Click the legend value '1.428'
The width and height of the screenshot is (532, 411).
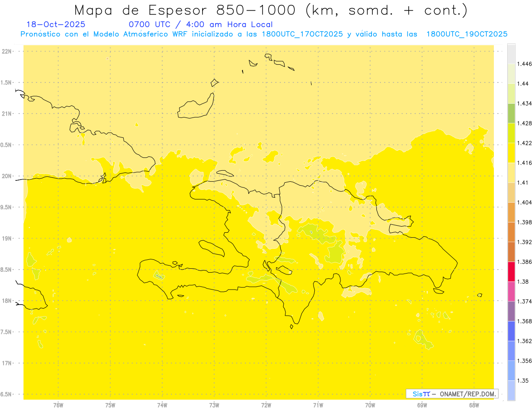click(x=524, y=123)
